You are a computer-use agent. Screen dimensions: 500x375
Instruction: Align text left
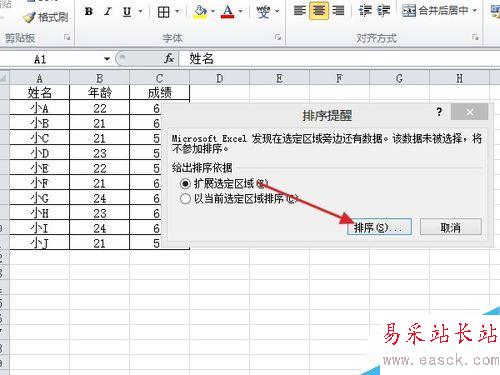click(x=300, y=11)
